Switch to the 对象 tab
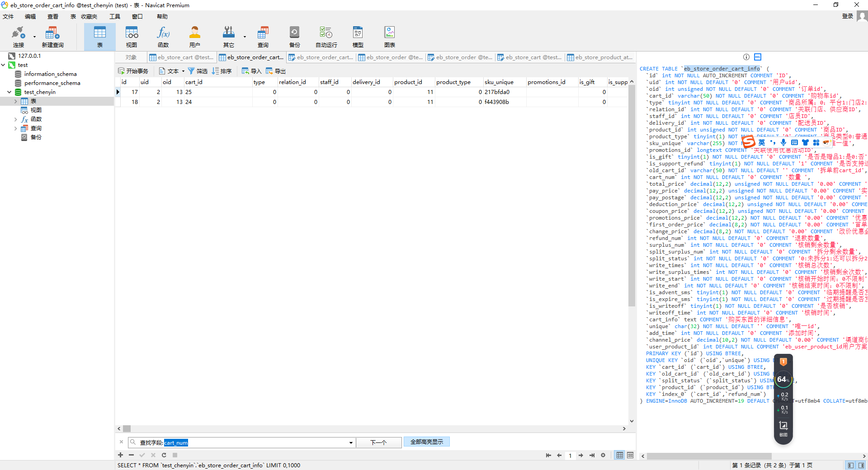This screenshot has height=470, width=868. point(131,57)
